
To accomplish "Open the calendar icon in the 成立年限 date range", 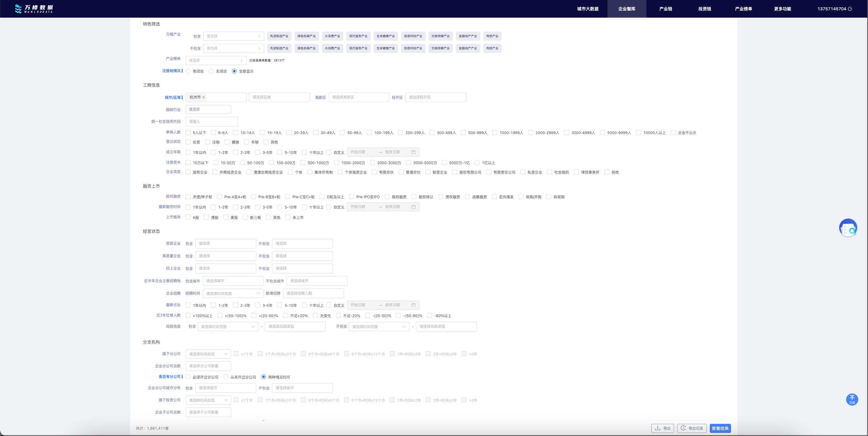I will [x=413, y=152].
